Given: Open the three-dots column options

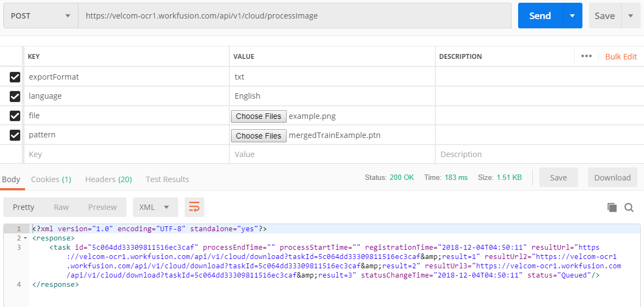Looking at the screenshot, I should [586, 56].
